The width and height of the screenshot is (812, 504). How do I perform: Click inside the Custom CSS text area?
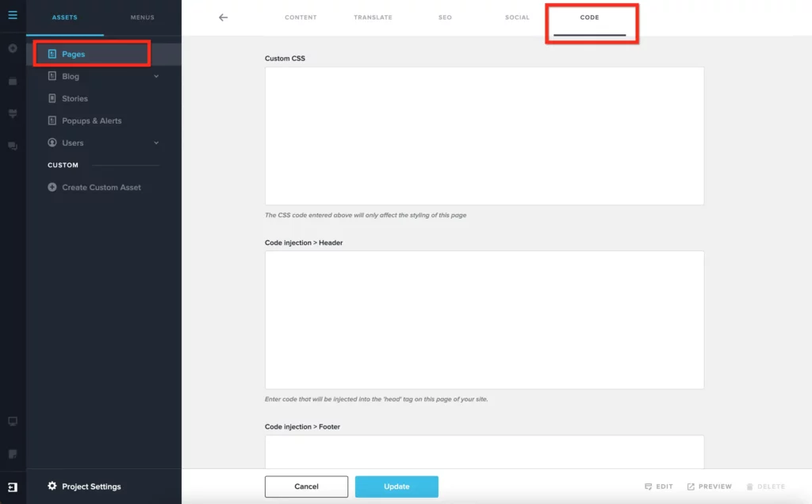484,135
